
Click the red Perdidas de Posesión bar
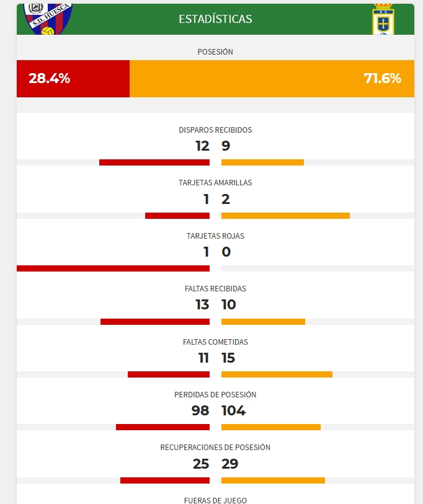[163, 427]
